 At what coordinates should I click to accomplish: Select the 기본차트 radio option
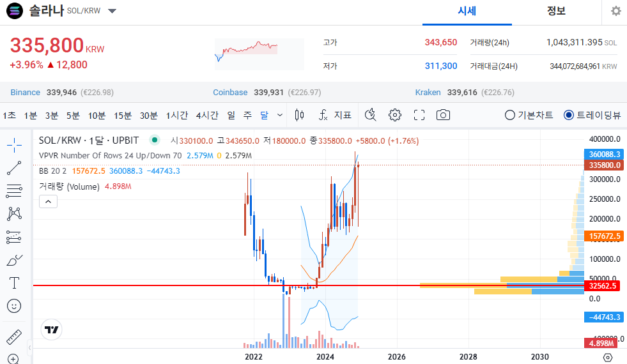(529, 115)
